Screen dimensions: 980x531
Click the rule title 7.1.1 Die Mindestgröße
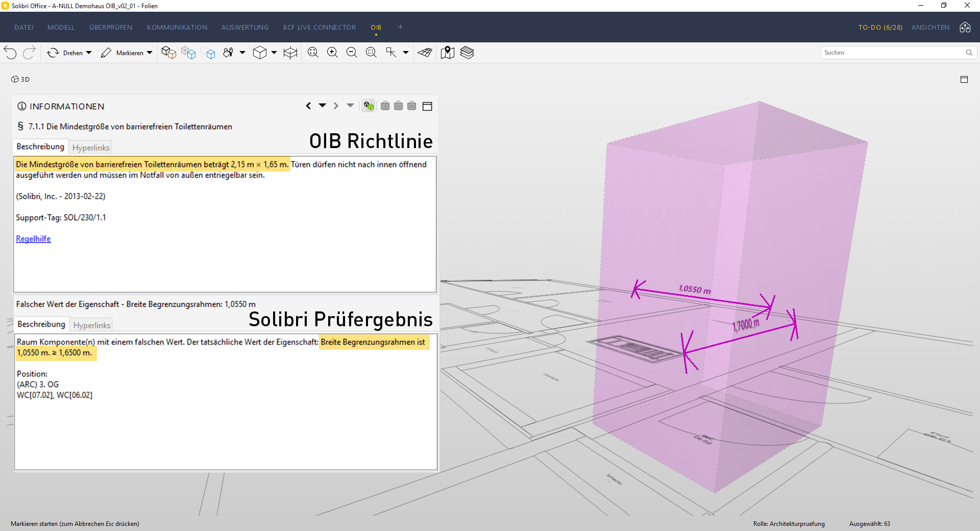[130, 127]
